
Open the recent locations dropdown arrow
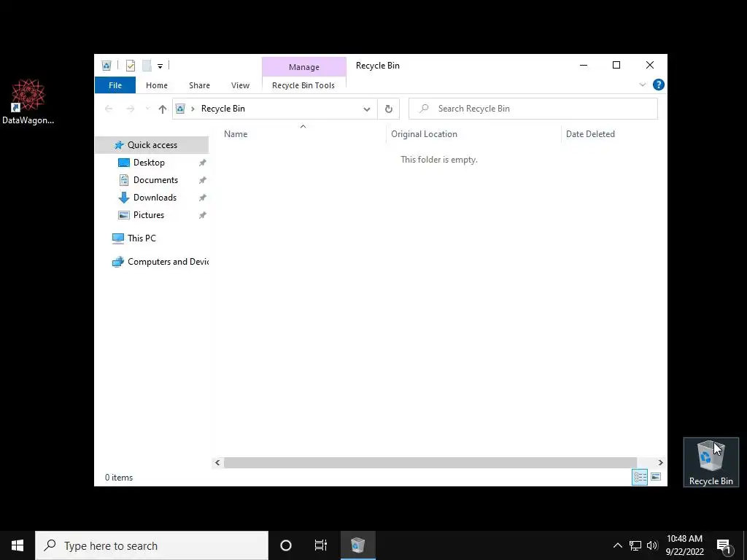pyautogui.click(x=147, y=109)
